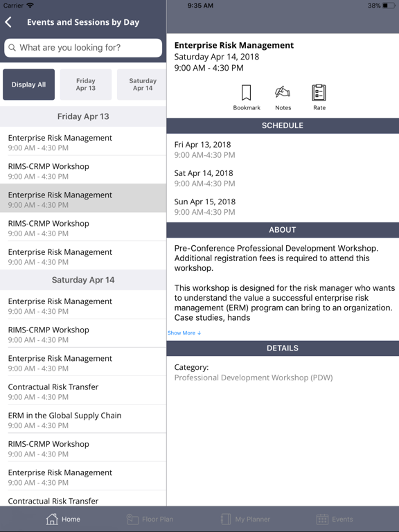Focus the 'What are you looking for?' field
This screenshot has width=399, height=532.
tap(83, 48)
